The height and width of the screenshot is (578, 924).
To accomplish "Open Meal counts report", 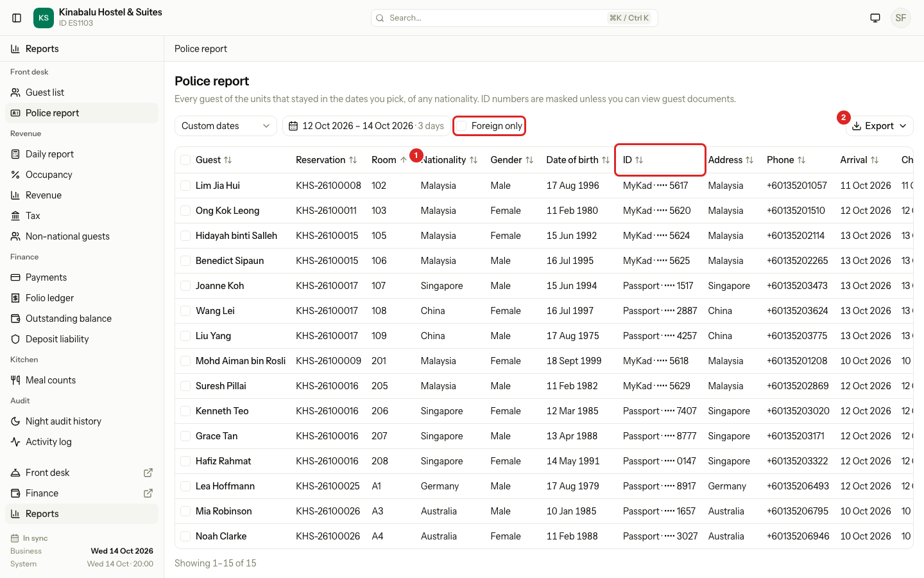I will [82, 380].
